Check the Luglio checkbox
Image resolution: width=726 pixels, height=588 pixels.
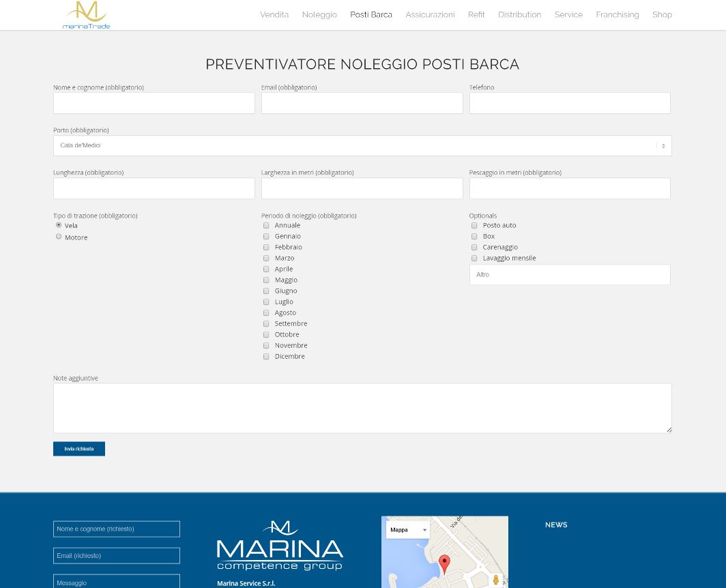click(266, 302)
